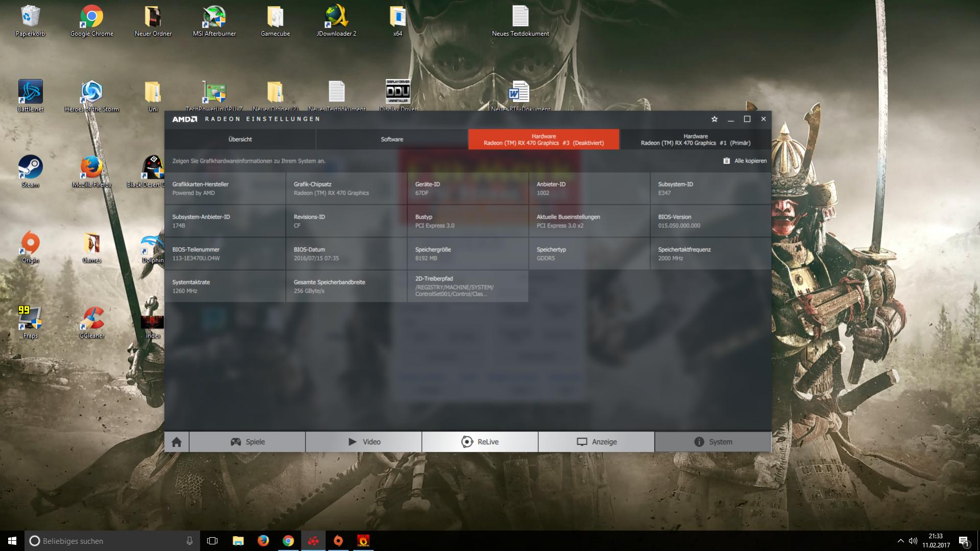Select the Gamecube folder icon
This screenshot has width=980, height=551.
tap(275, 21)
